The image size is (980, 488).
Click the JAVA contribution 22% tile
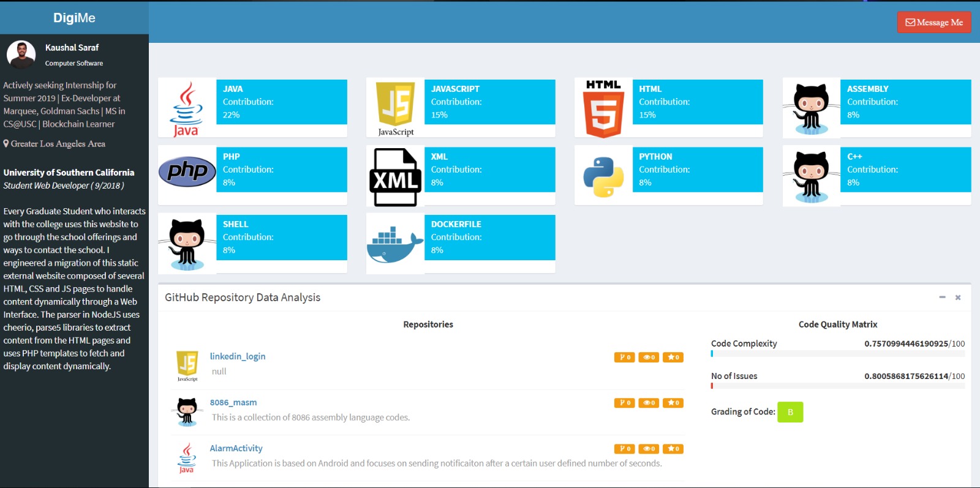pos(282,102)
